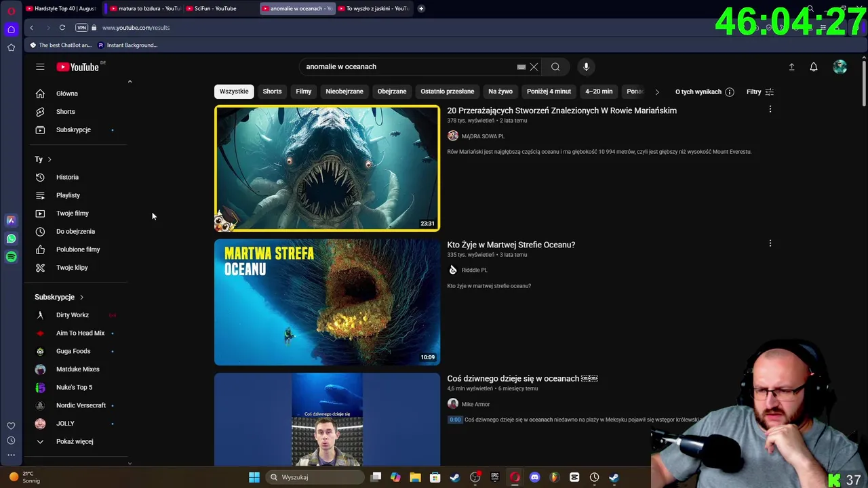Screen dimensions: 868x488
Task: Open Spotify in the Opera sidebar
Action: [11, 257]
